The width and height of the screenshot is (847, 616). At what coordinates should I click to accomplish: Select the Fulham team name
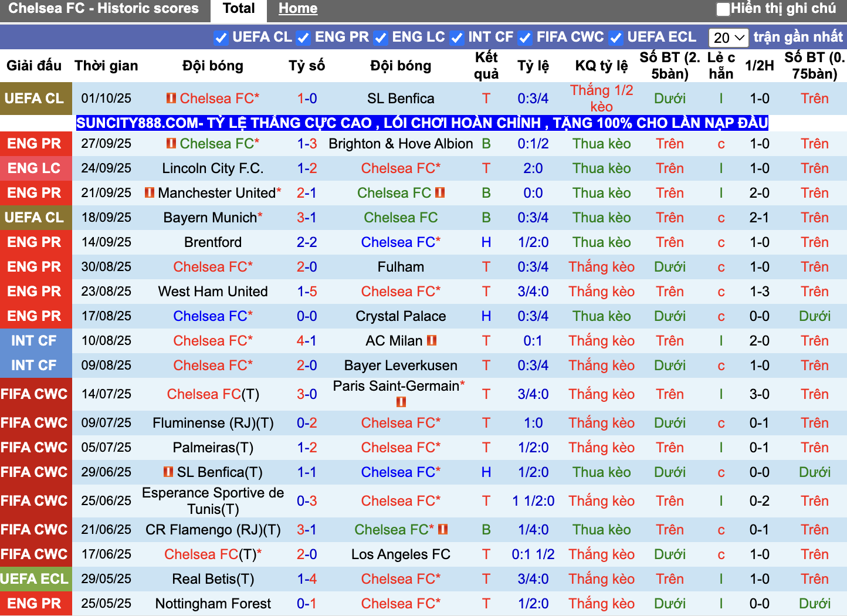(401, 267)
